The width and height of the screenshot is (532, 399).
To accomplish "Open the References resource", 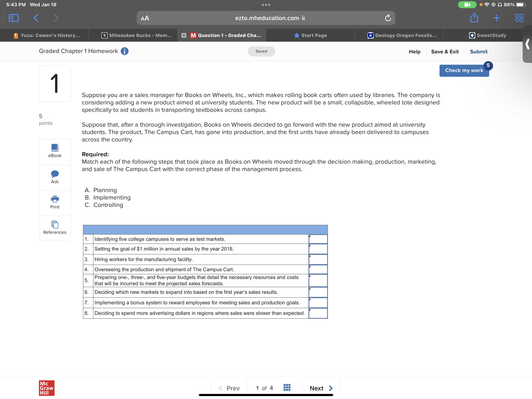I will tap(55, 228).
